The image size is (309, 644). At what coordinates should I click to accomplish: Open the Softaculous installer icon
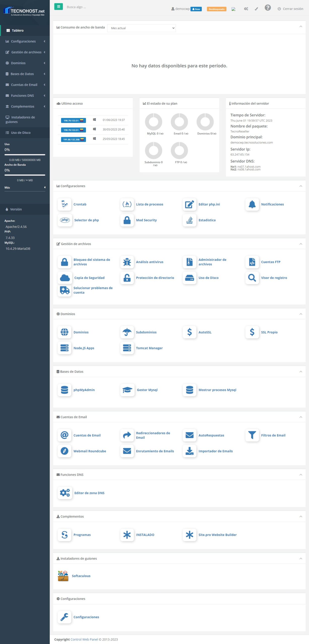tap(63, 576)
